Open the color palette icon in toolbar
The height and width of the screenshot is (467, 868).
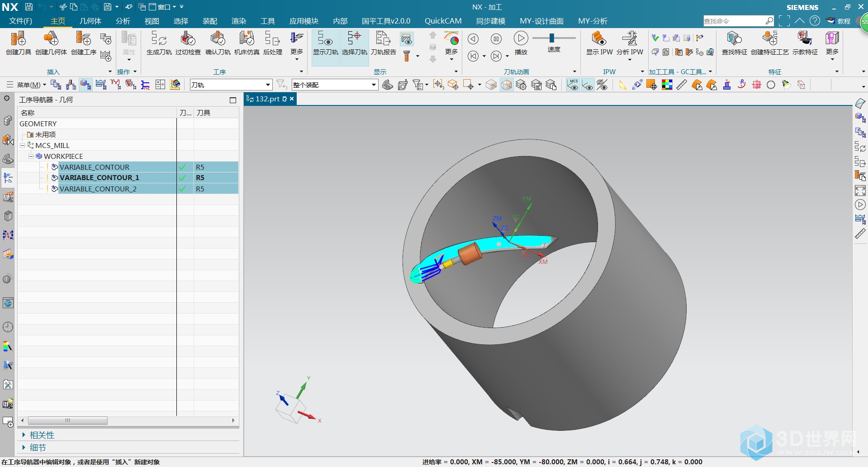click(667, 85)
